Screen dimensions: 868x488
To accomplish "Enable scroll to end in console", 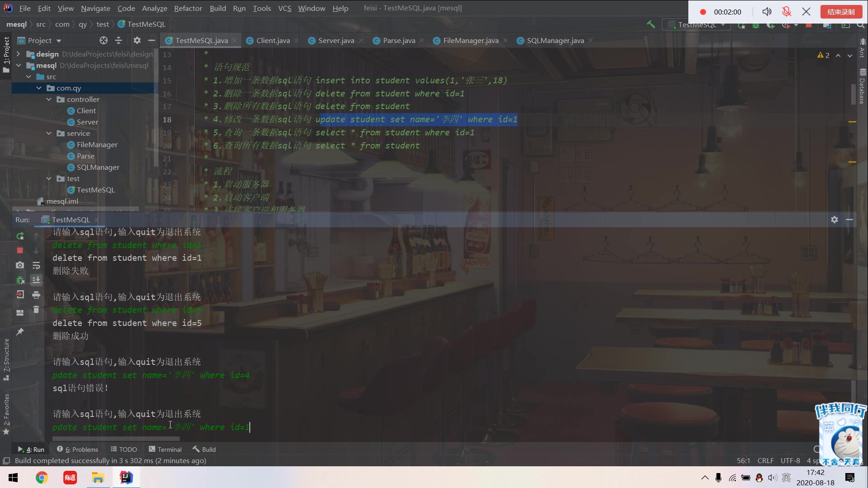I will [36, 280].
